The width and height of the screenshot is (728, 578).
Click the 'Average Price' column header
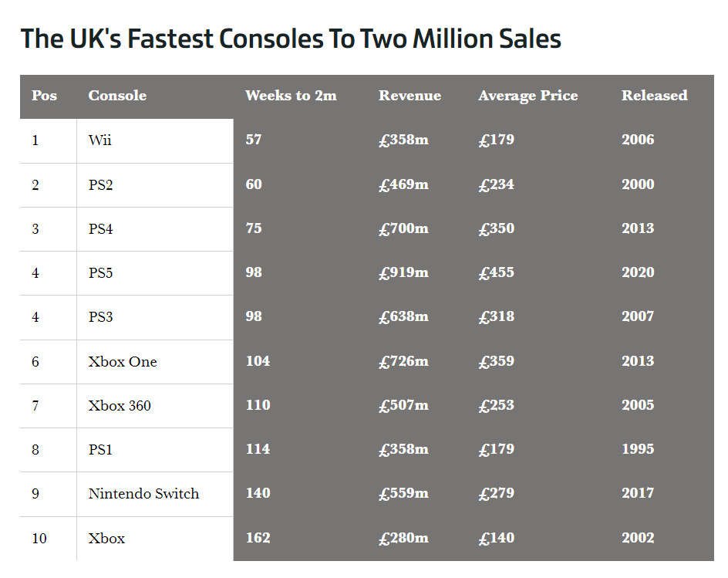[x=527, y=96]
